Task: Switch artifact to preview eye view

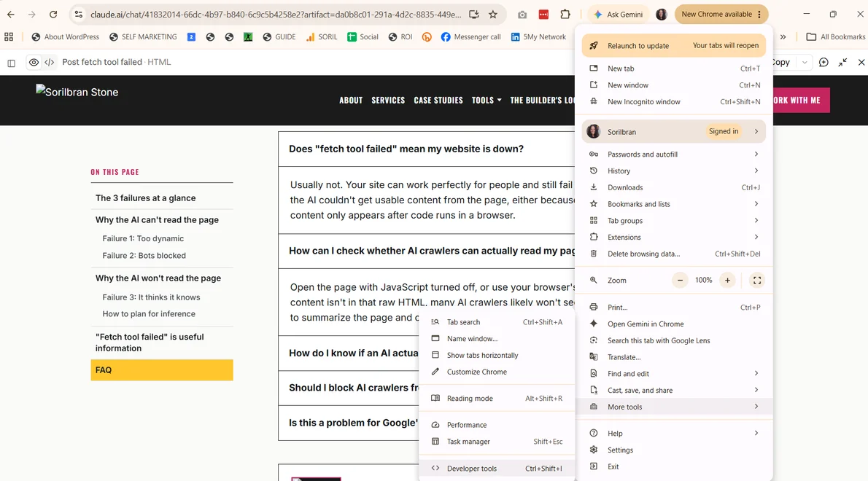Action: coord(34,62)
